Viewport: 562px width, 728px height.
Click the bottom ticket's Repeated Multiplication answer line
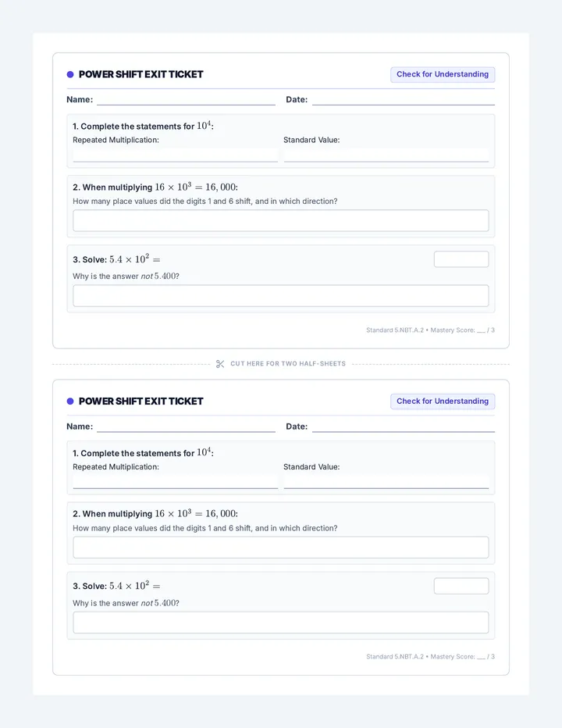pos(175,482)
